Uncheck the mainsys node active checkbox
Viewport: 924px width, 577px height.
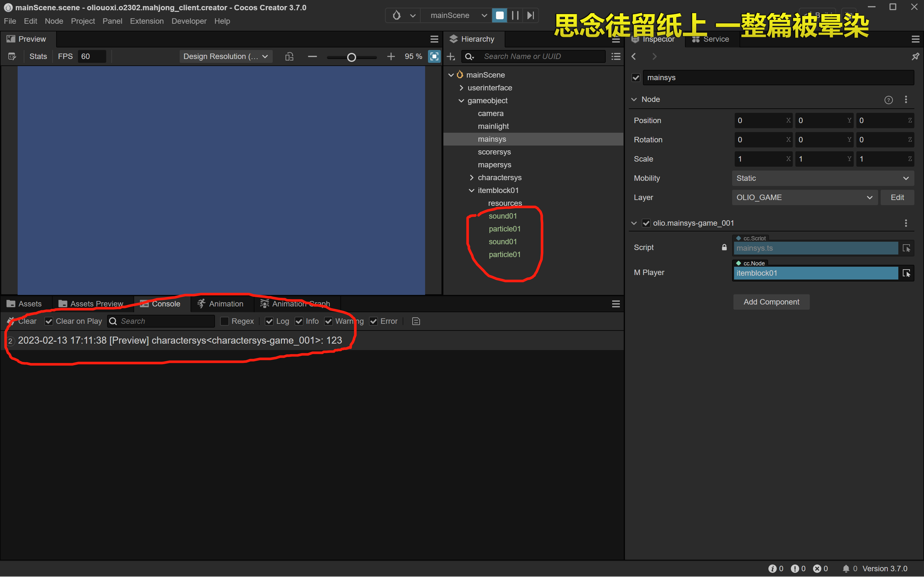636,78
